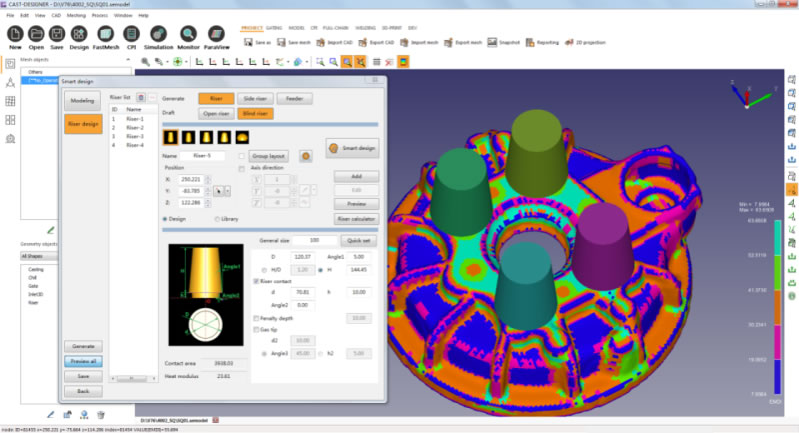Click the Generate button
The height and width of the screenshot is (433, 799).
point(83,346)
